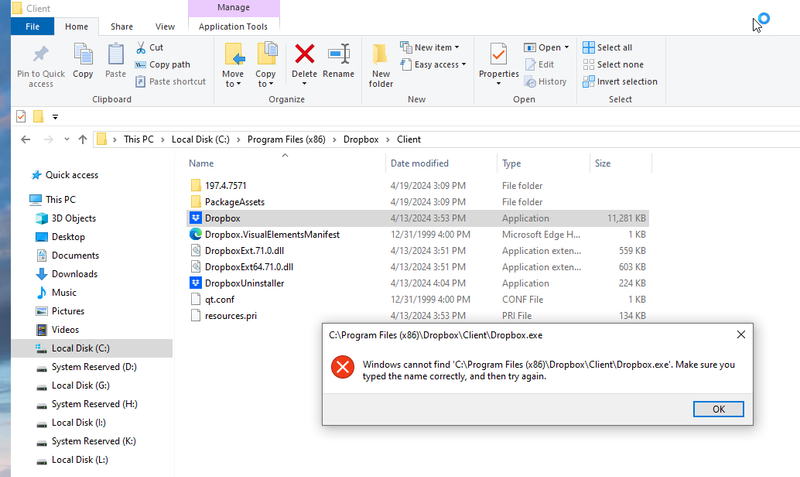Select the 197.4.7571 folder
800x477 pixels.
click(226, 186)
